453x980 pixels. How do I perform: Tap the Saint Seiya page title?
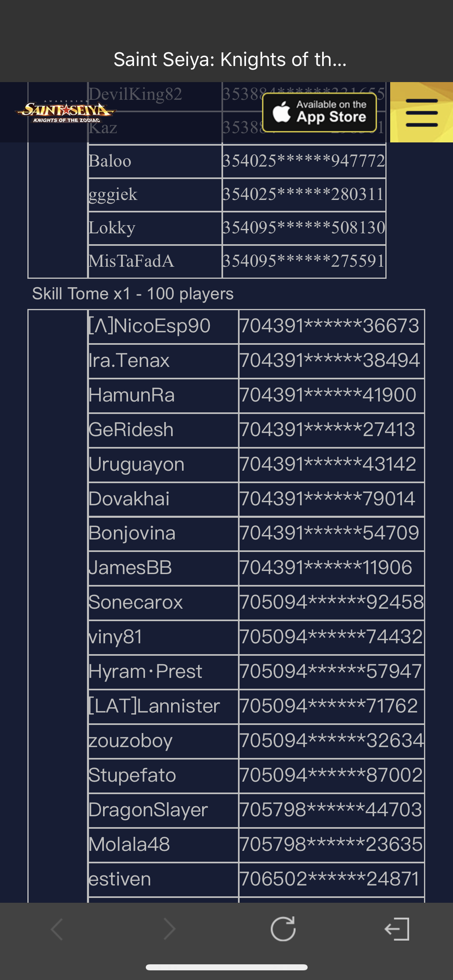pos(230,60)
